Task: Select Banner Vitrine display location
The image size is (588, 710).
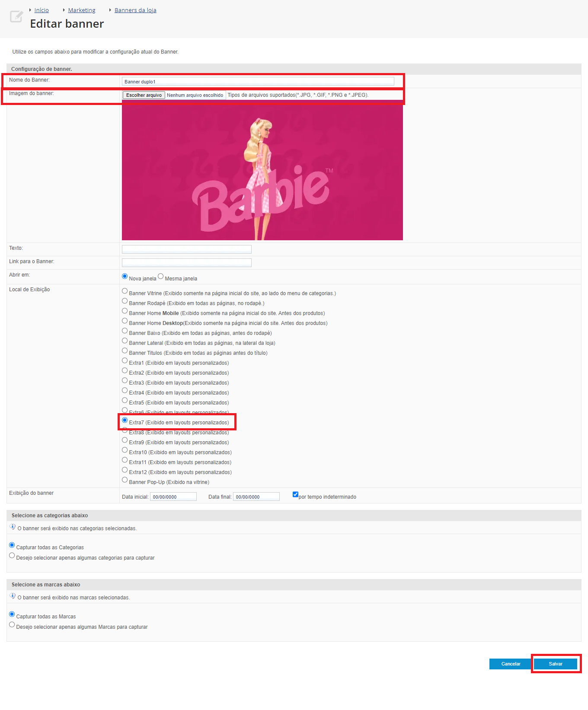Action: click(x=125, y=291)
